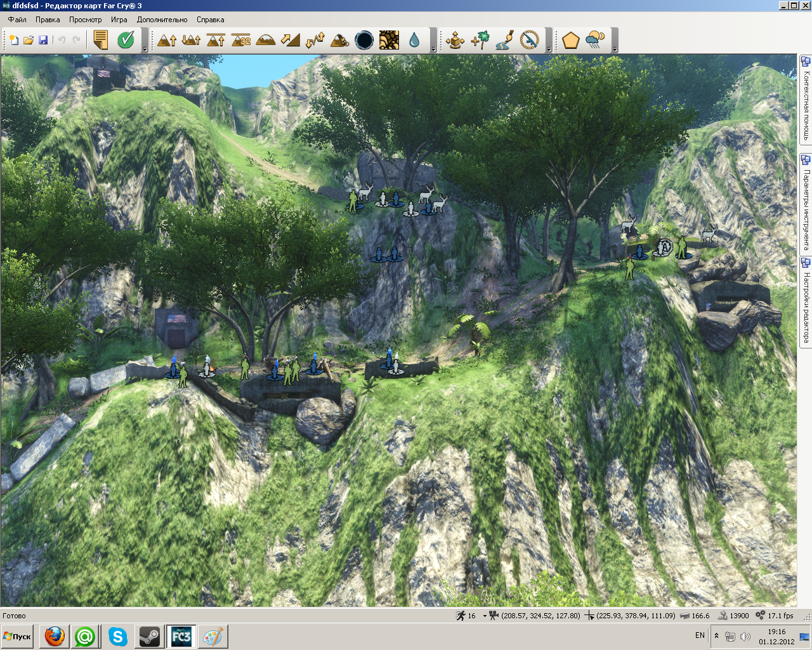Select the terrain noise zigzag arrow tool
The height and width of the screenshot is (650, 812).
tap(315, 40)
